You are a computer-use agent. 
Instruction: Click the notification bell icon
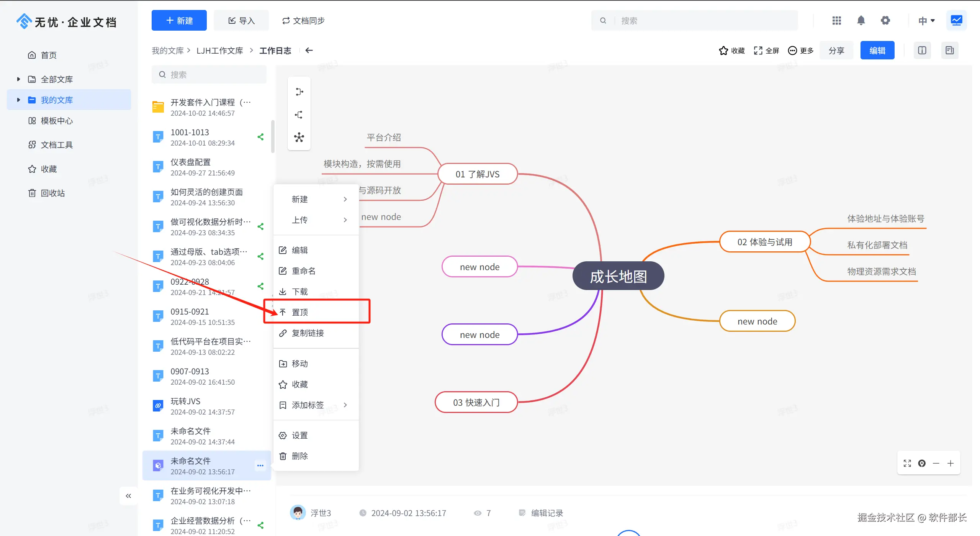click(x=861, y=21)
